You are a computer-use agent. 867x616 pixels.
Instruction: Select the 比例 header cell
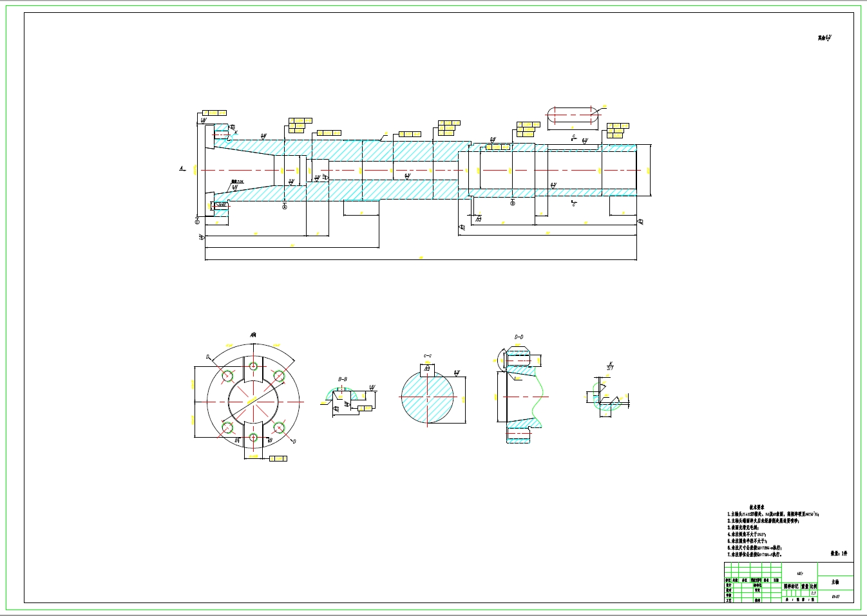click(814, 586)
